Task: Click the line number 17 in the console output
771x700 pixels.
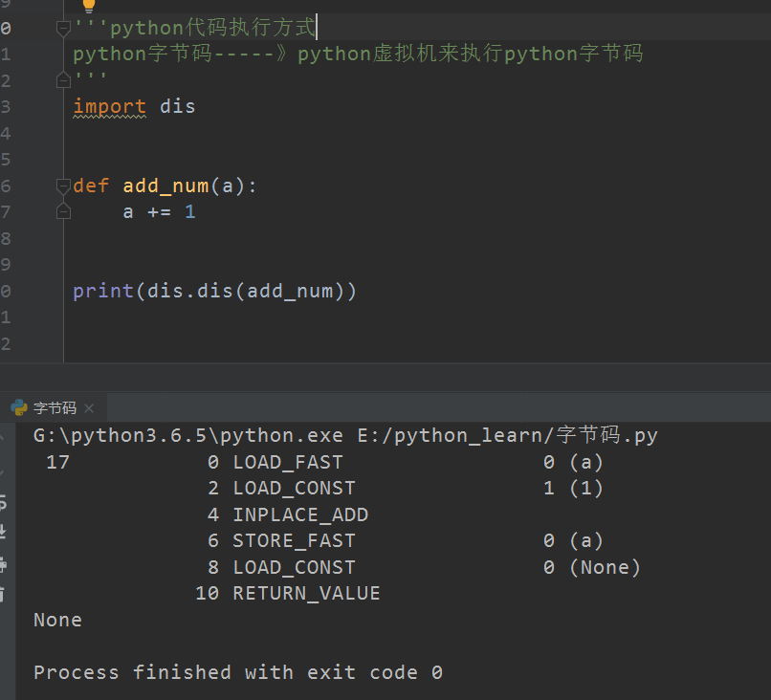Action: click(x=57, y=462)
